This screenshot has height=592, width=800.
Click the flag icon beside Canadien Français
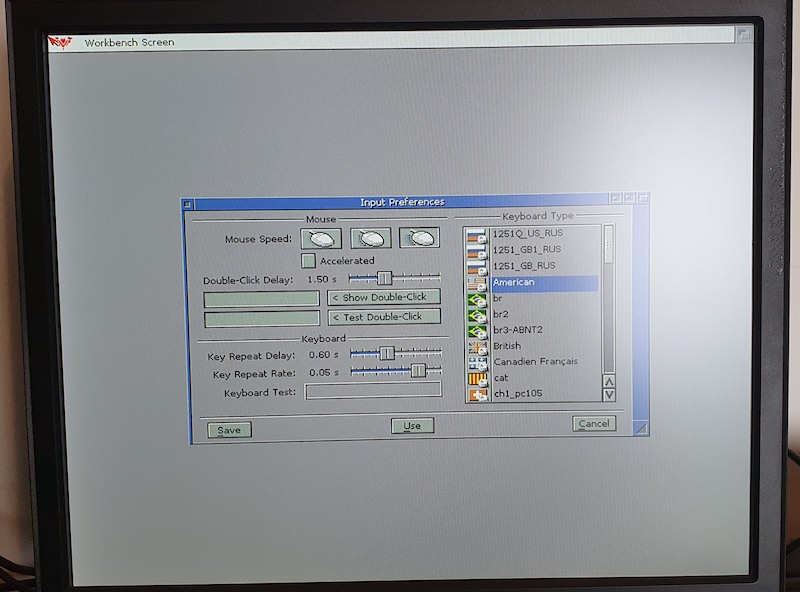coord(477,362)
